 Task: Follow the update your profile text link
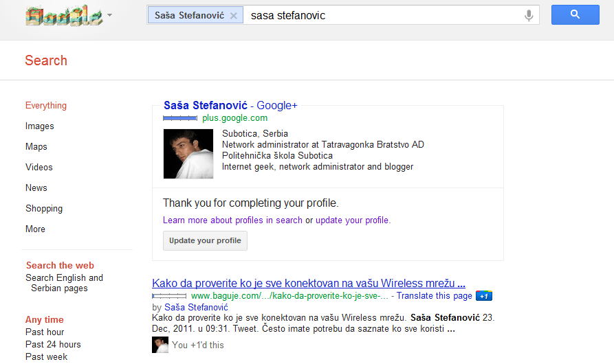353,220
